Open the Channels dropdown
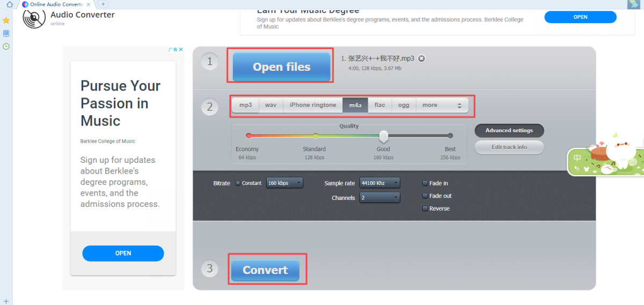Viewport: 644px width, 305px height. point(380,198)
